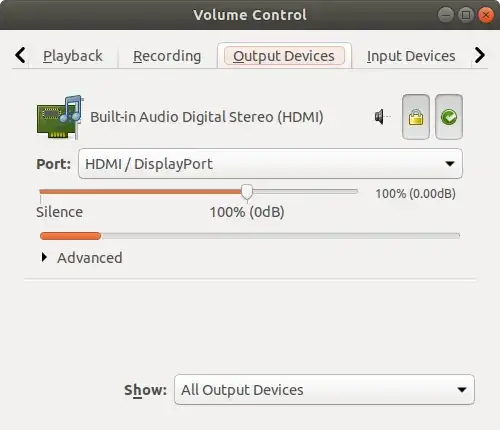Image resolution: width=500 pixels, height=430 pixels.
Task: Open the Recording tab
Action: click(x=167, y=56)
